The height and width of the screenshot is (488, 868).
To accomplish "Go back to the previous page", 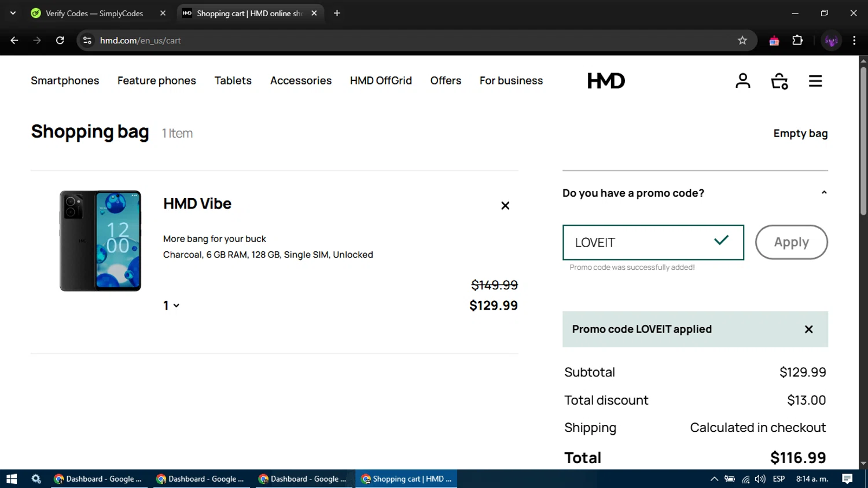I will [x=14, y=41].
